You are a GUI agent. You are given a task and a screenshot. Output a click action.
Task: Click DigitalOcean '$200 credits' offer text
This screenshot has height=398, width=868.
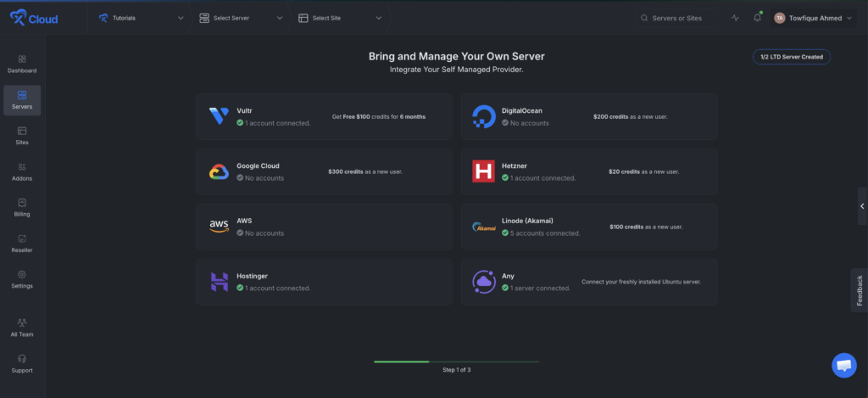click(x=631, y=117)
